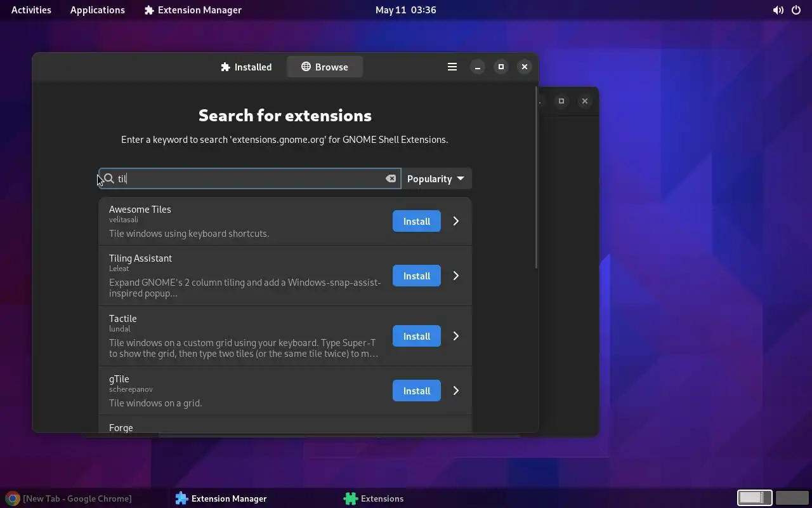This screenshot has height=508, width=812.
Task: Click the Chrome icon in taskbar
Action: click(x=12, y=498)
